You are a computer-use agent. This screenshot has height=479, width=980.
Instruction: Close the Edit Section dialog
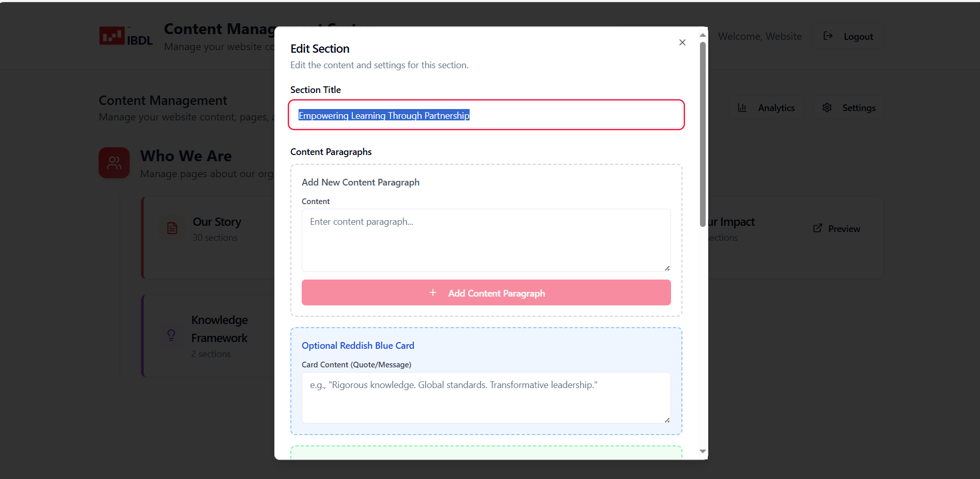click(x=682, y=42)
